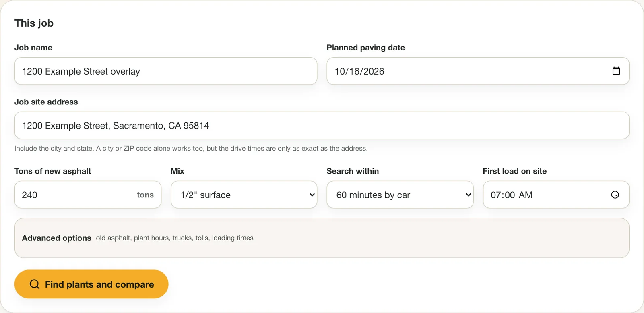Click the 'This job' heading
This screenshot has height=313, width=644.
[x=34, y=23]
